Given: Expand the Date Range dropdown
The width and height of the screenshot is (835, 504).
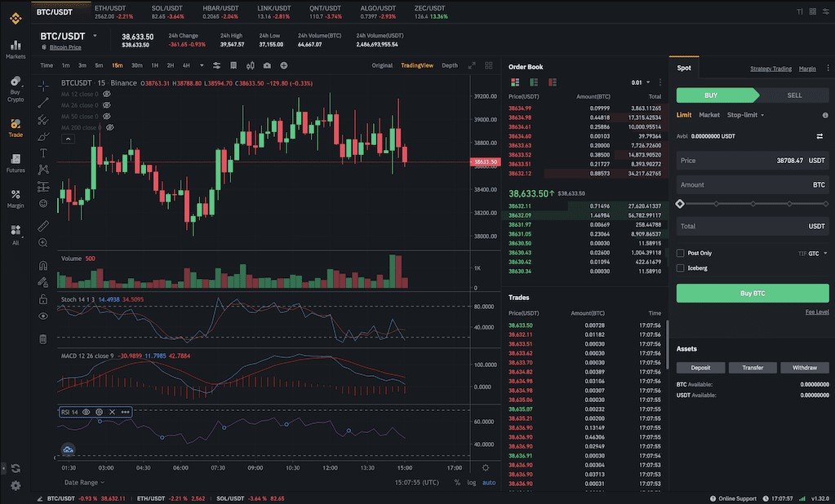Looking at the screenshot, I should click(84, 482).
